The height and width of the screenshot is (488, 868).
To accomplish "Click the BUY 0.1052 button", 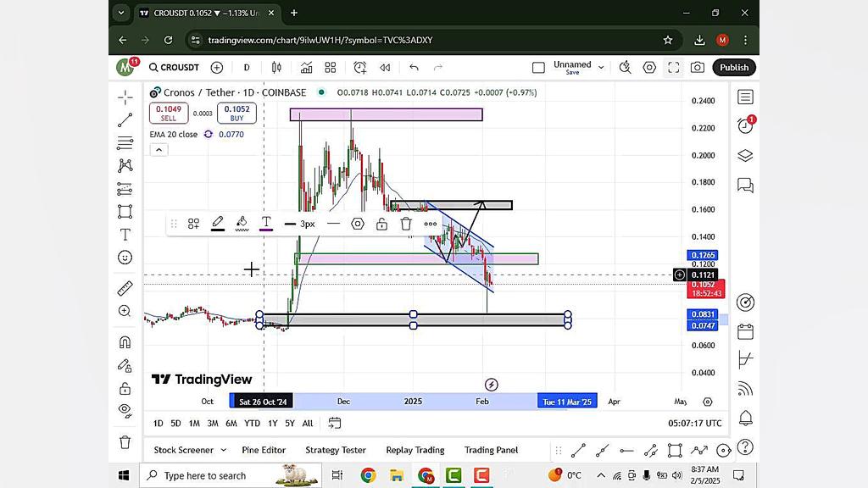I will [x=237, y=113].
